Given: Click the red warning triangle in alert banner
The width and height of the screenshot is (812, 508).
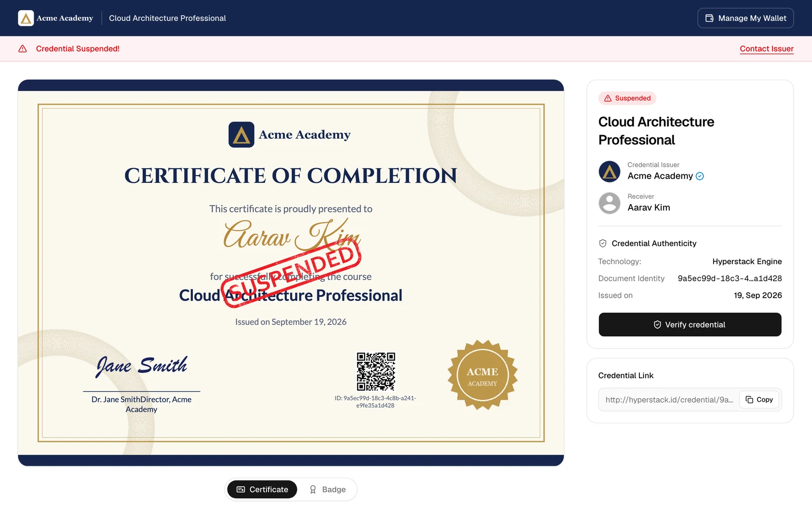Looking at the screenshot, I should tap(23, 49).
